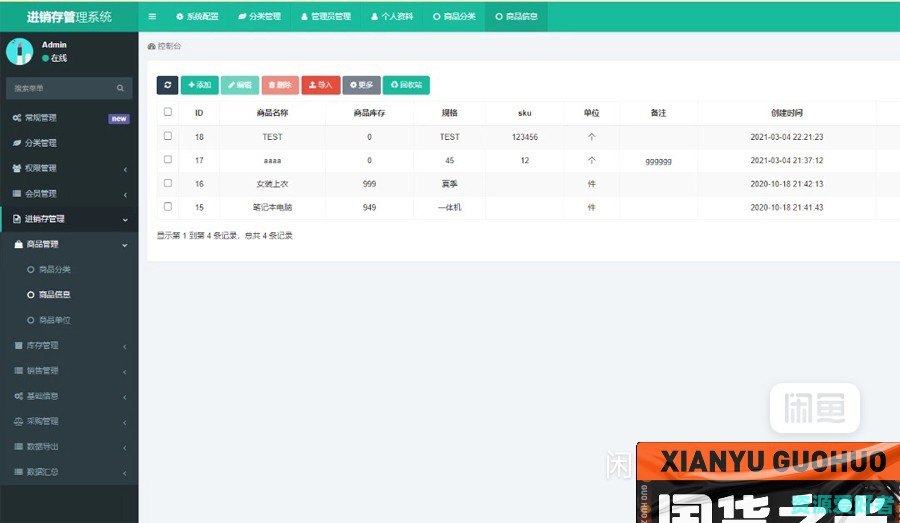The image size is (900, 523).
Task: Open the 更多 more dropdown button
Action: pos(361,86)
